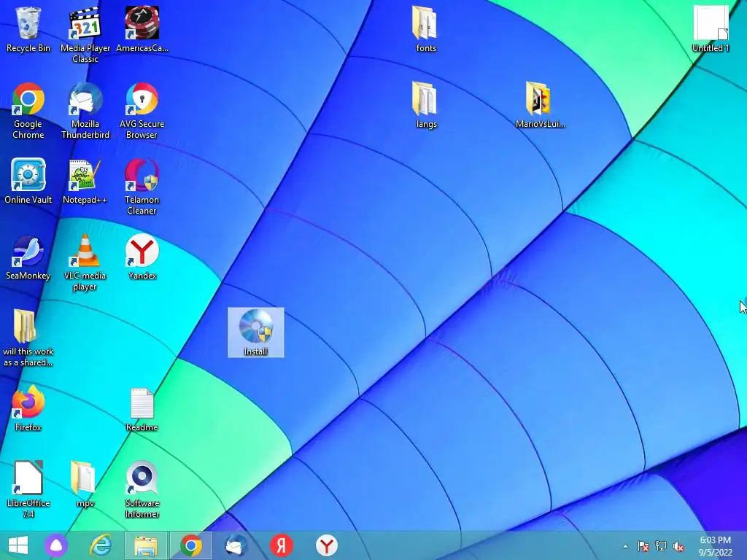Viewport: 747px width, 560px height.
Task: Open File Explorer from the taskbar
Action: pyautogui.click(x=146, y=545)
